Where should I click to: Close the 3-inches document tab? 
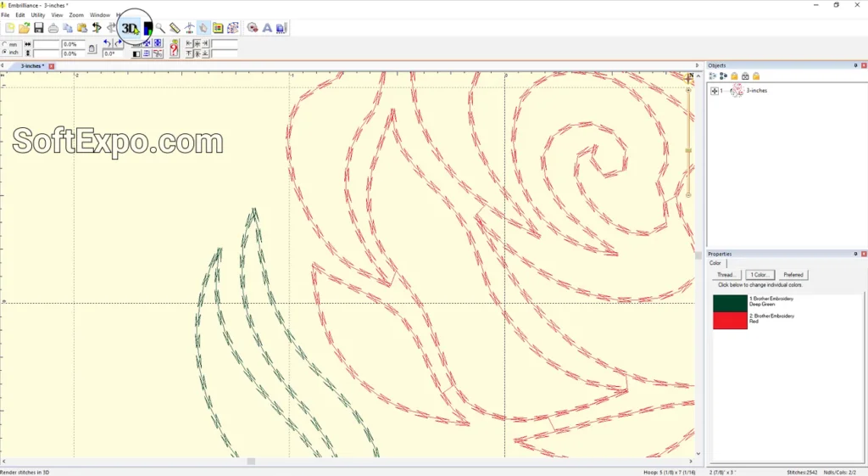point(52,66)
